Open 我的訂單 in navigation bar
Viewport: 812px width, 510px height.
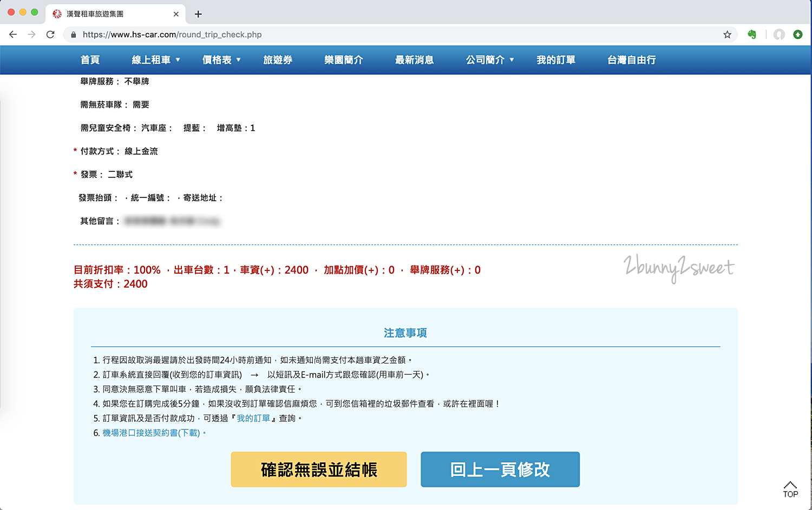pos(556,60)
